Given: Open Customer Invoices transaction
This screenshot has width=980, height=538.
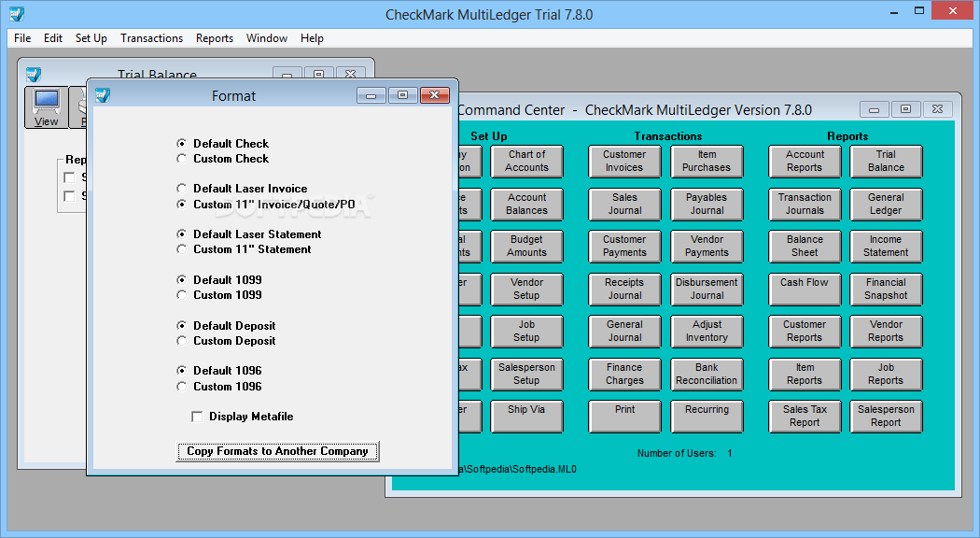Looking at the screenshot, I should pyautogui.click(x=624, y=162).
